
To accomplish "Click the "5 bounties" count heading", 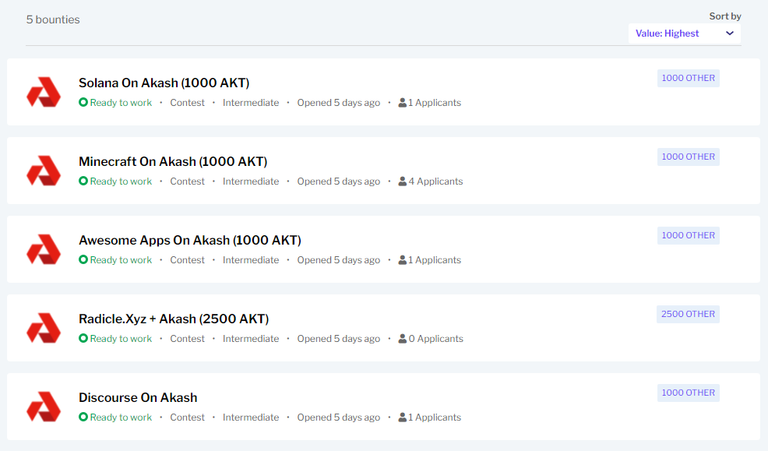I will [x=53, y=20].
